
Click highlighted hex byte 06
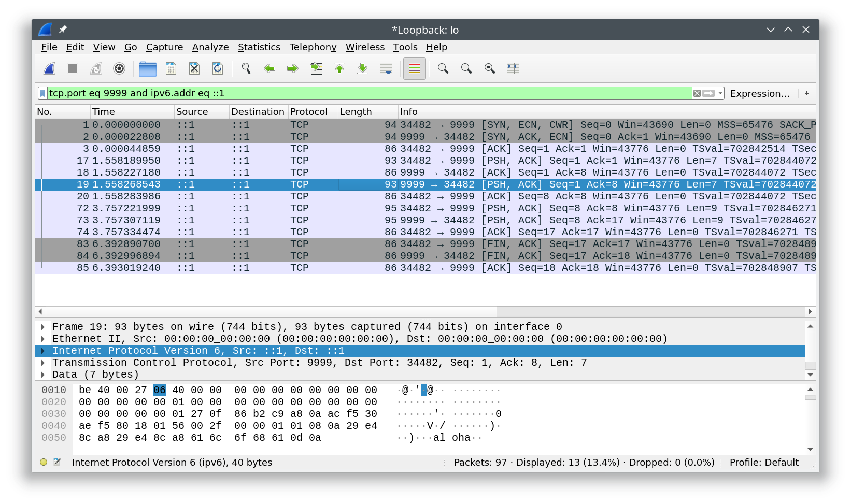160,390
